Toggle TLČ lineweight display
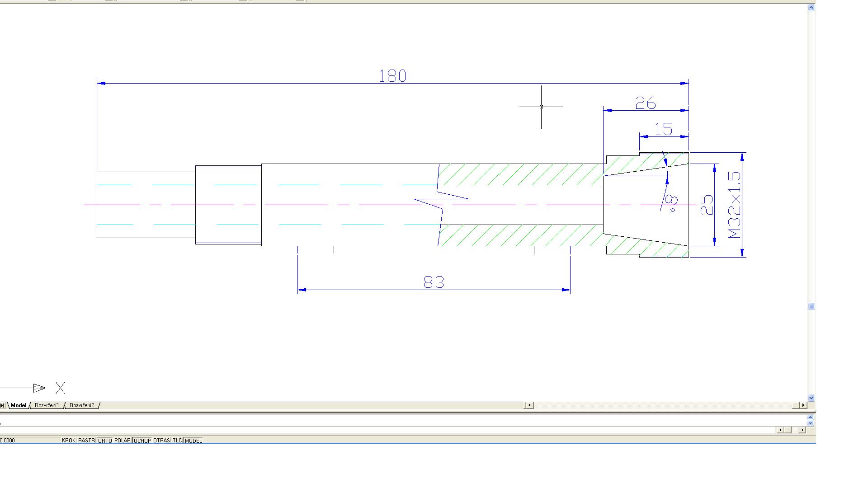868x488 pixels. coord(177,440)
